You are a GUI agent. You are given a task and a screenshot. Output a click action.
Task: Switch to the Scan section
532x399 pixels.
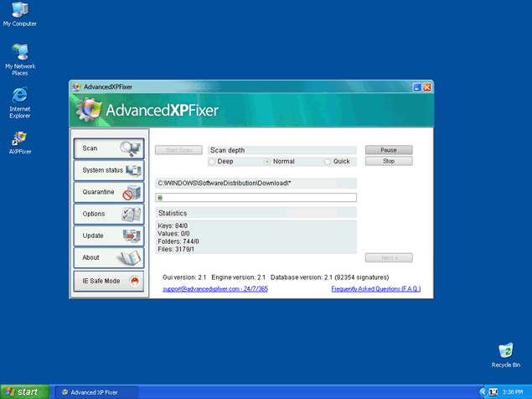point(109,148)
